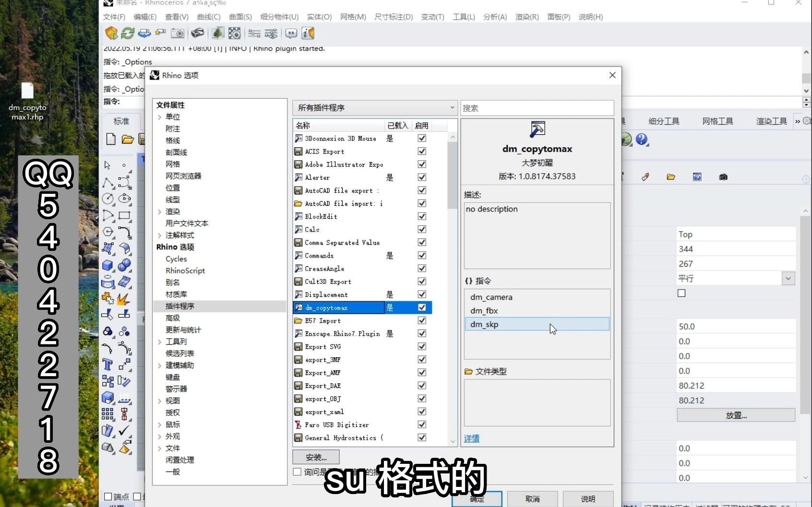Viewport: 812px width, 507px height.
Task: Toggle enabled checkbox for Alerter
Action: click(x=422, y=177)
